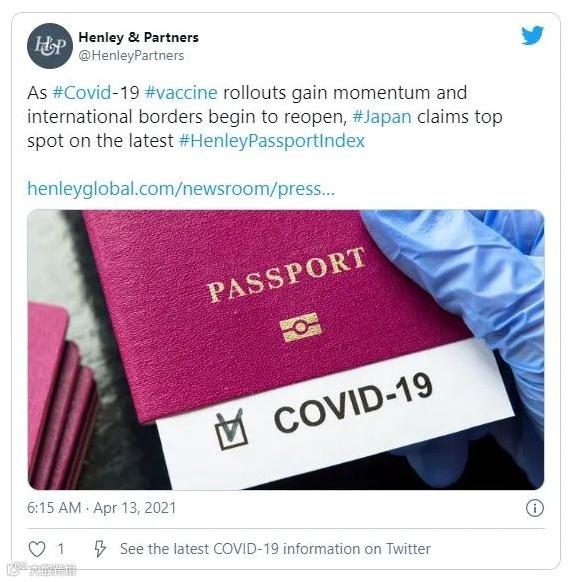Click the watermark logo at bottom left

(43, 569)
